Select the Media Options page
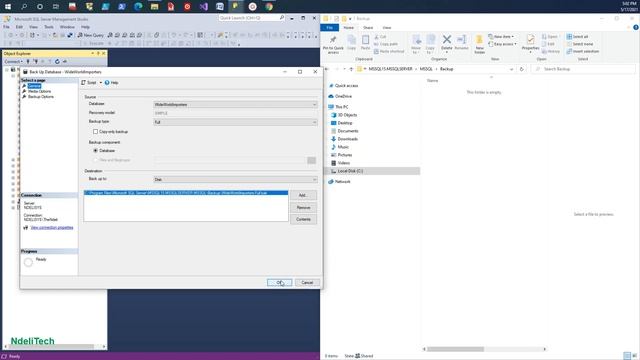 pos(39,91)
